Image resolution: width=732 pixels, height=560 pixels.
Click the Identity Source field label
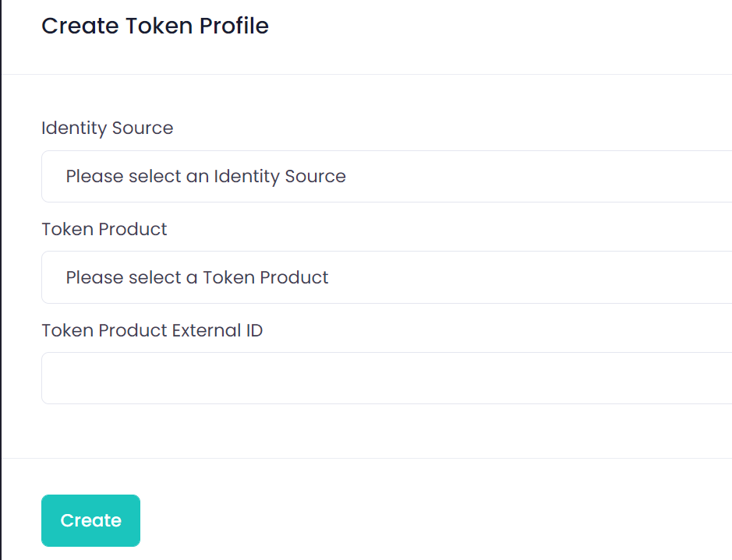[x=108, y=128]
